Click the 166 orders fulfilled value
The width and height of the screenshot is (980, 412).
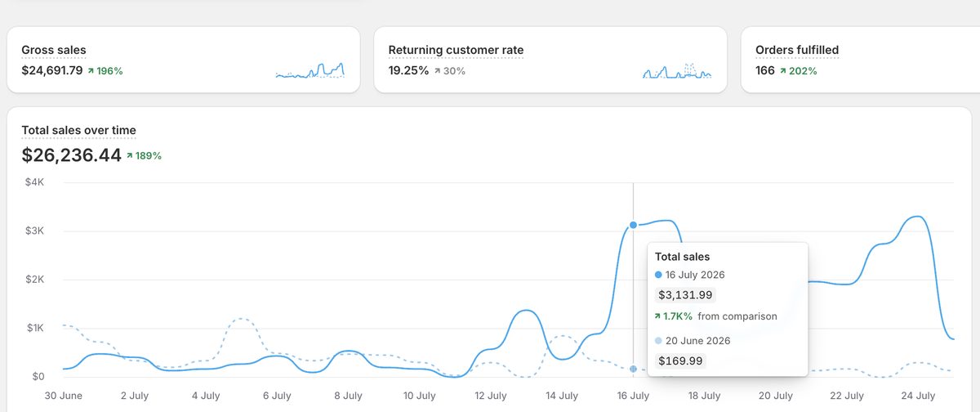point(765,70)
